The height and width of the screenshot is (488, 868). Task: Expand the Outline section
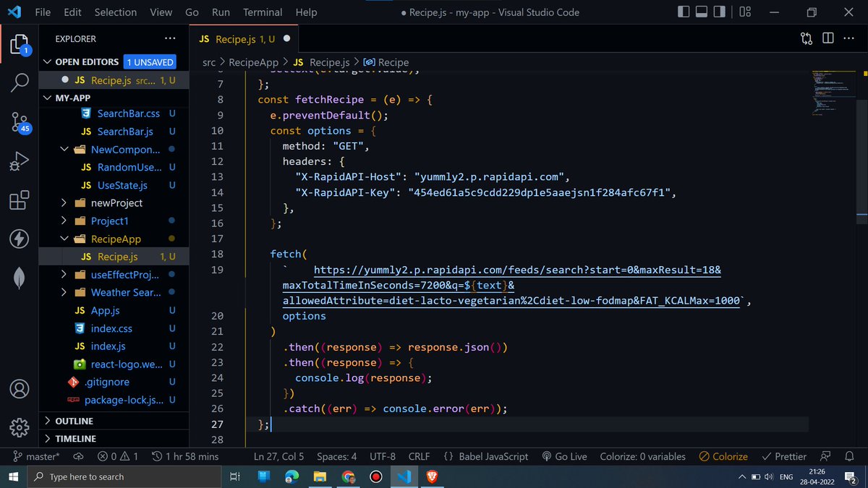point(112,421)
